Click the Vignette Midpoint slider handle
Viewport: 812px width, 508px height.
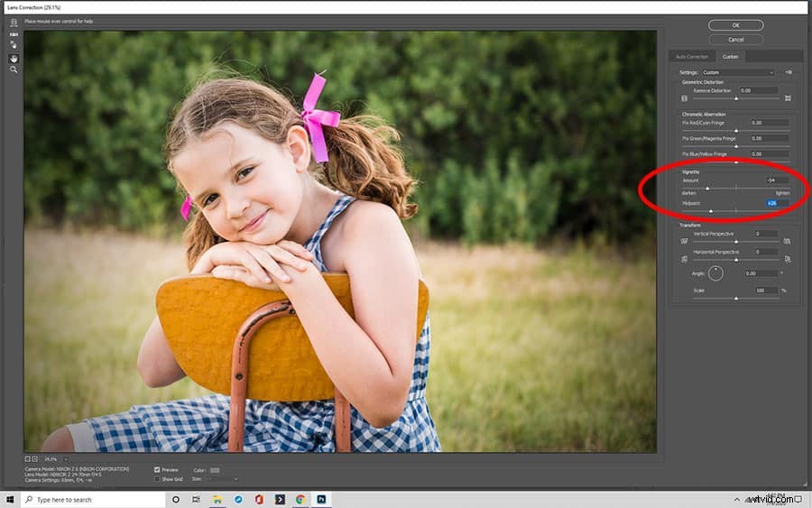(x=711, y=211)
